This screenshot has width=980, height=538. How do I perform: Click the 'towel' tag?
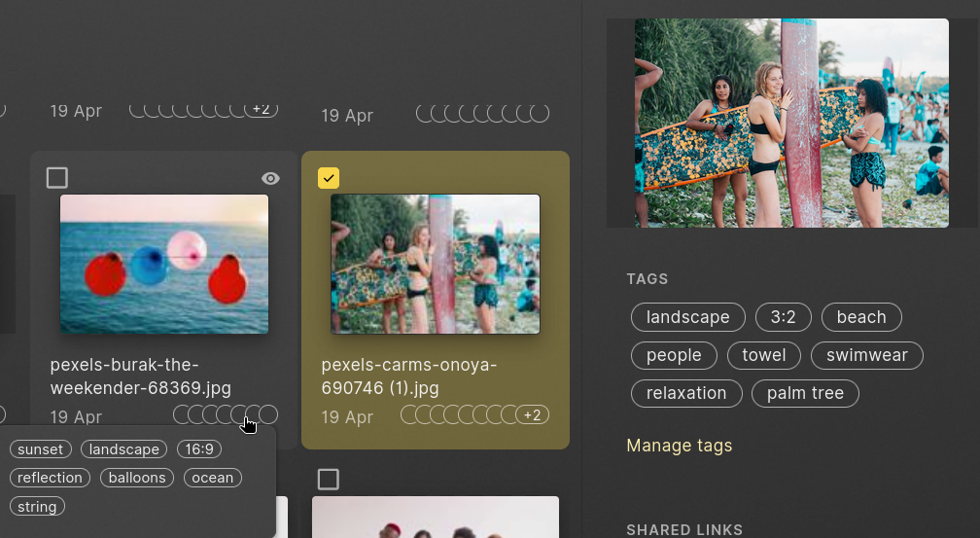coord(764,355)
